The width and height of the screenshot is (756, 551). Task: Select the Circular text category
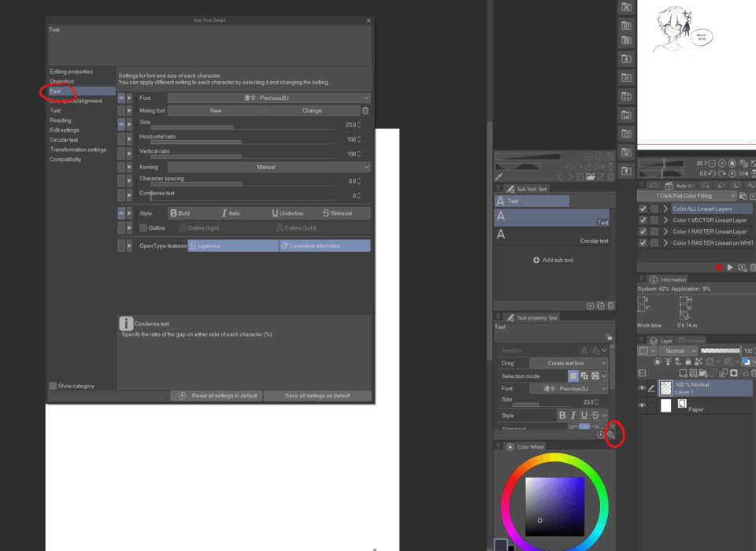point(64,140)
